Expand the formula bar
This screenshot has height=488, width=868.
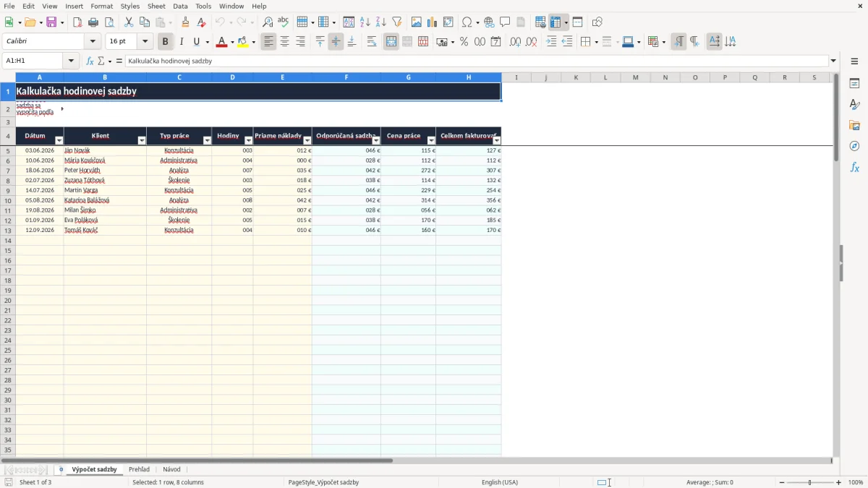coord(833,61)
